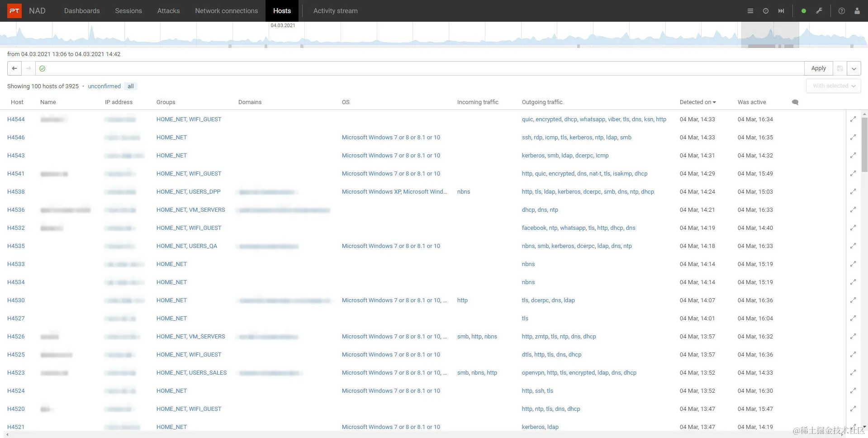The image size is (868, 438).
Task: Open the user profile icon
Action: click(x=857, y=11)
